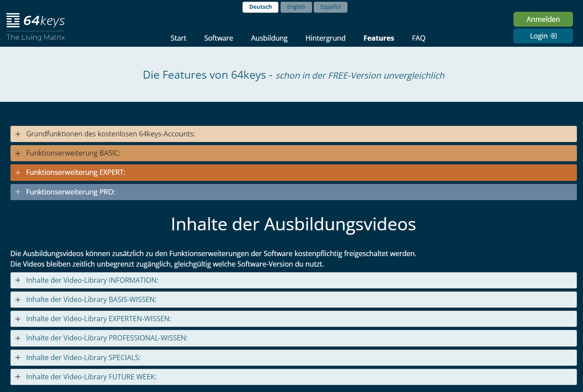Click plus icon beside Video-Library INFORMATION
The width and height of the screenshot is (583, 392).
18,280
